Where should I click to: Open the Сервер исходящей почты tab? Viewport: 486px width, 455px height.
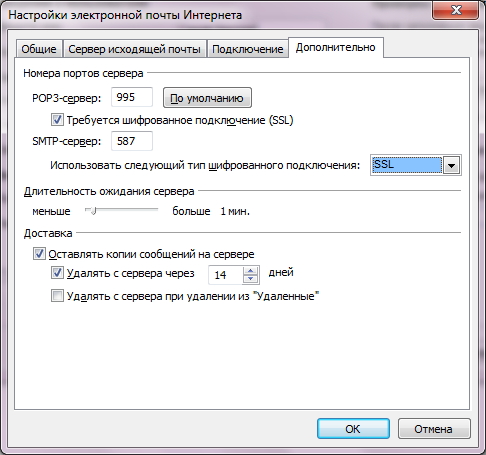(134, 49)
